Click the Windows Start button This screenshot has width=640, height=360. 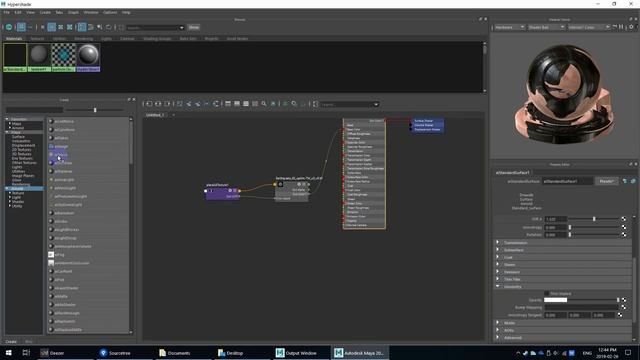pos(8,353)
